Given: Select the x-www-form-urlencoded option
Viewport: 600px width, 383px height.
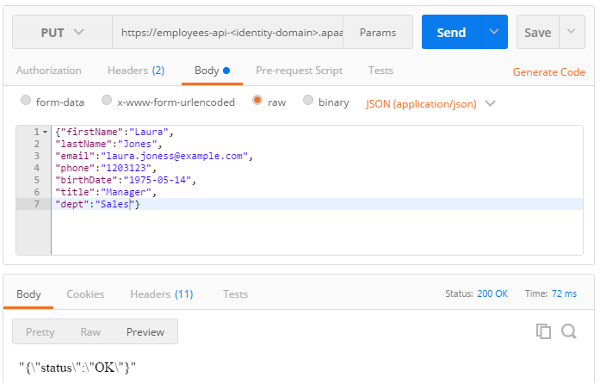Looking at the screenshot, I should [x=106, y=100].
